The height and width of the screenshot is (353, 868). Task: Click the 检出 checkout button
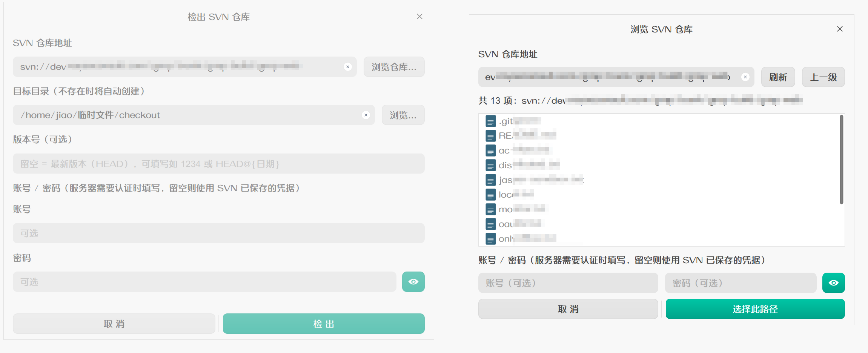point(324,324)
